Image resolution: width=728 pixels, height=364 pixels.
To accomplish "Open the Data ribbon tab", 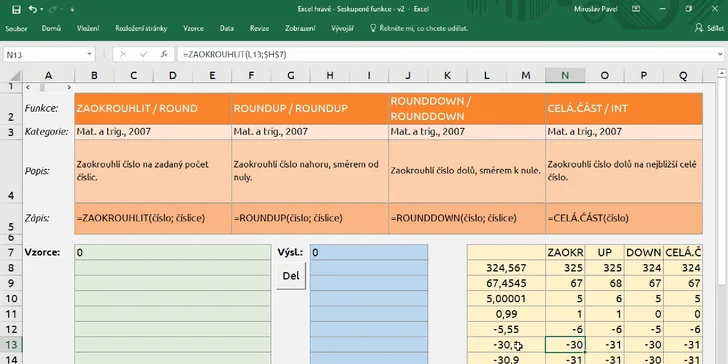I will click(x=227, y=28).
